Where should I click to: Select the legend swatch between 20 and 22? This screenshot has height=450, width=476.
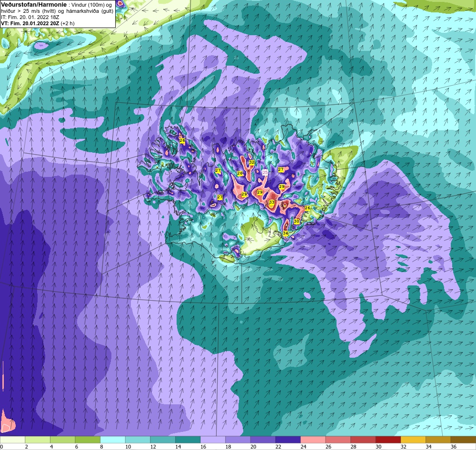[263, 440]
